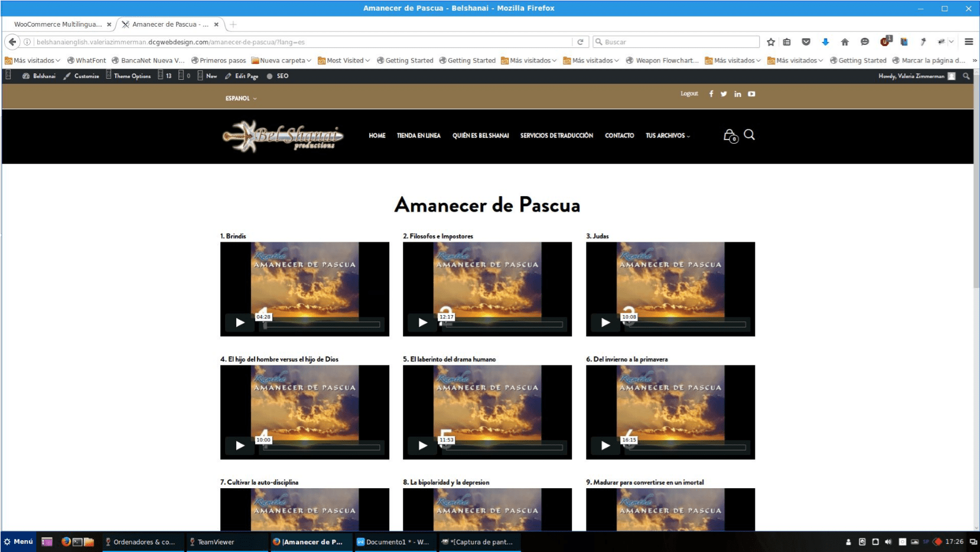Reload the page with the refresh icon
980x552 pixels.
coord(580,42)
